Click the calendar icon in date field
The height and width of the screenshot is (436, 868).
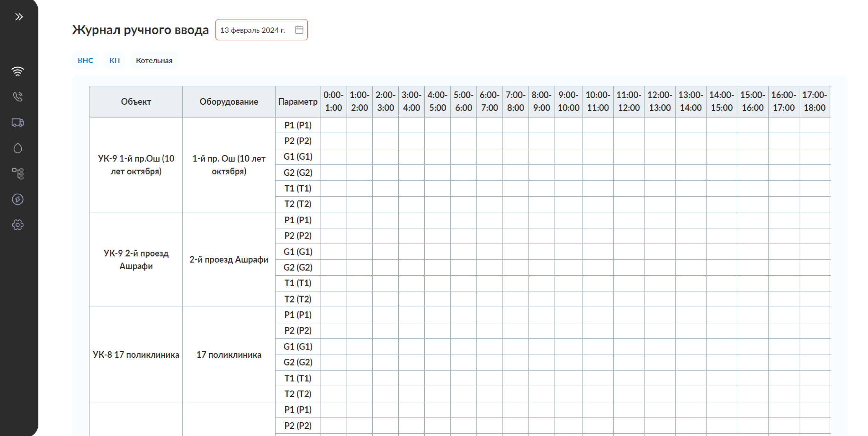[299, 30]
